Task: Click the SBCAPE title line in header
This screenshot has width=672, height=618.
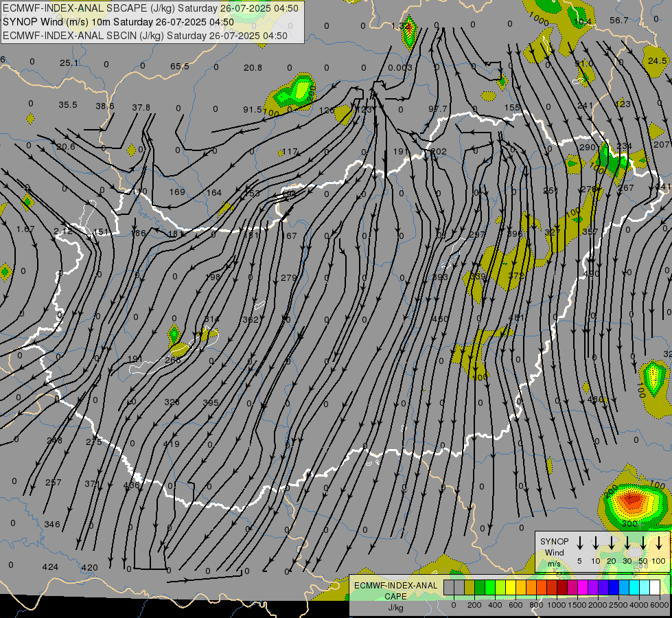Action: click(150, 8)
